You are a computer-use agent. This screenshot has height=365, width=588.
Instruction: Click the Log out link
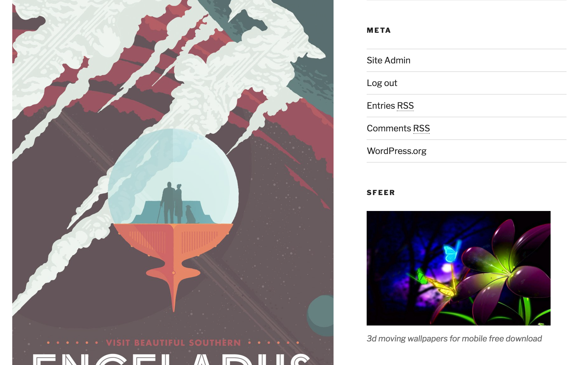tap(382, 83)
